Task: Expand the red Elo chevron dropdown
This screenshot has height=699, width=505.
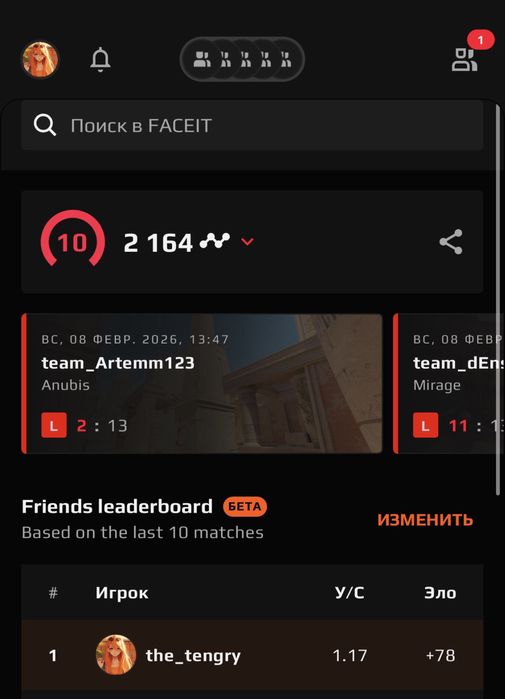Action: 247,242
